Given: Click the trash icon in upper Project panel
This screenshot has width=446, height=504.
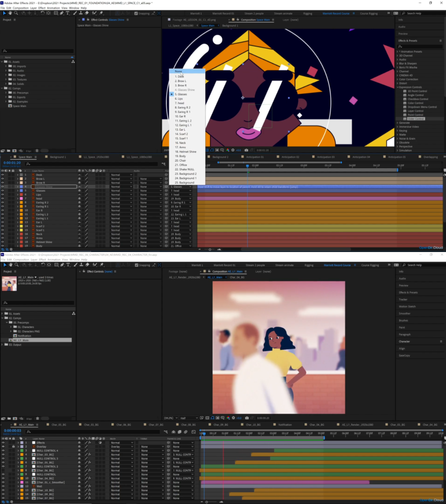Looking at the screenshot, I should tap(37, 151).
